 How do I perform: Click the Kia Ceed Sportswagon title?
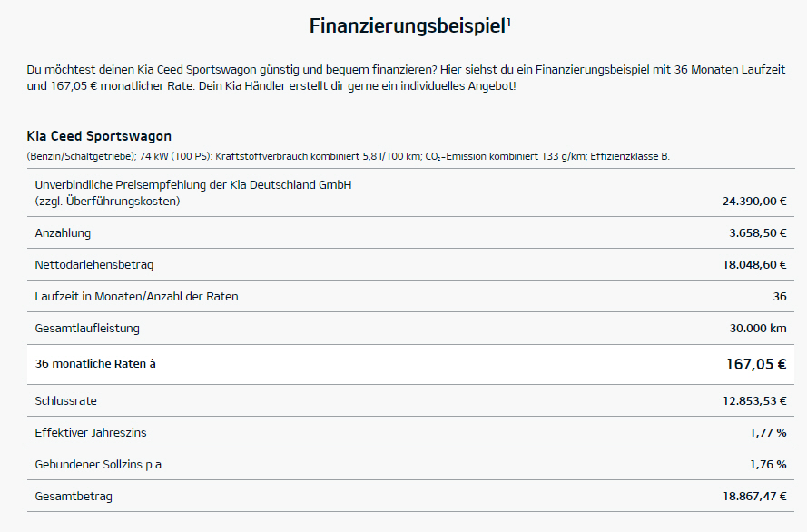[x=99, y=136]
